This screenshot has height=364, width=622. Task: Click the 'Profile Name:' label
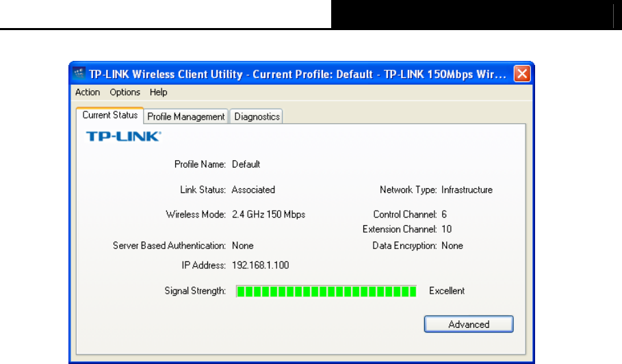tap(200, 165)
